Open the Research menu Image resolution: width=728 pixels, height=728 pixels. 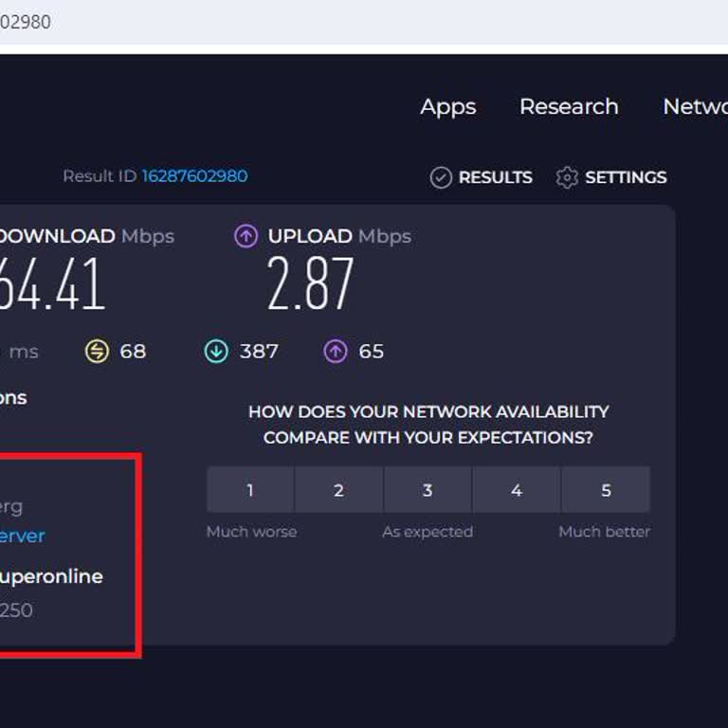[569, 107]
